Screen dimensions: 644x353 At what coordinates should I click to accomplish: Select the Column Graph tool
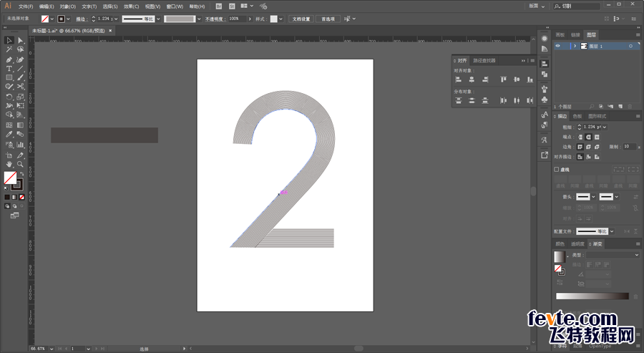coord(20,145)
